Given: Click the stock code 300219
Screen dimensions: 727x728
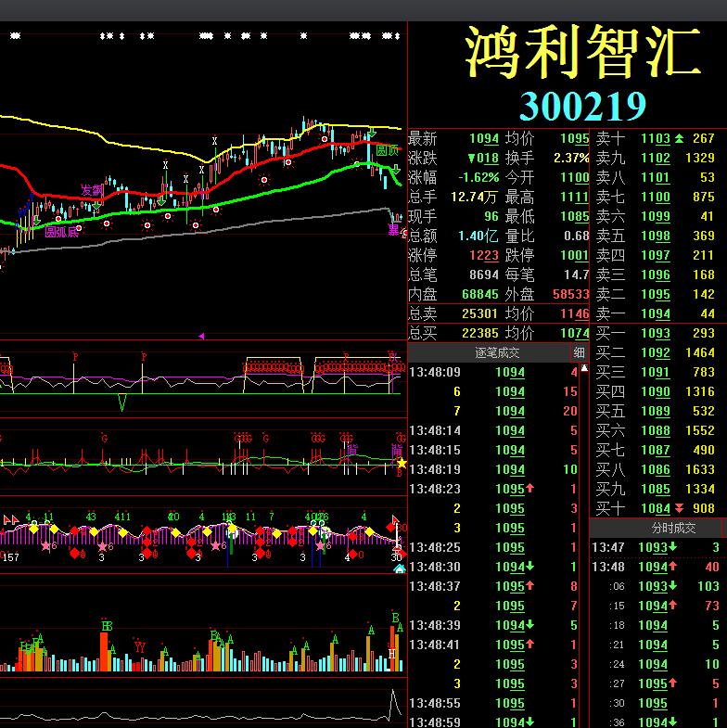Looking at the screenshot, I should tap(582, 106).
